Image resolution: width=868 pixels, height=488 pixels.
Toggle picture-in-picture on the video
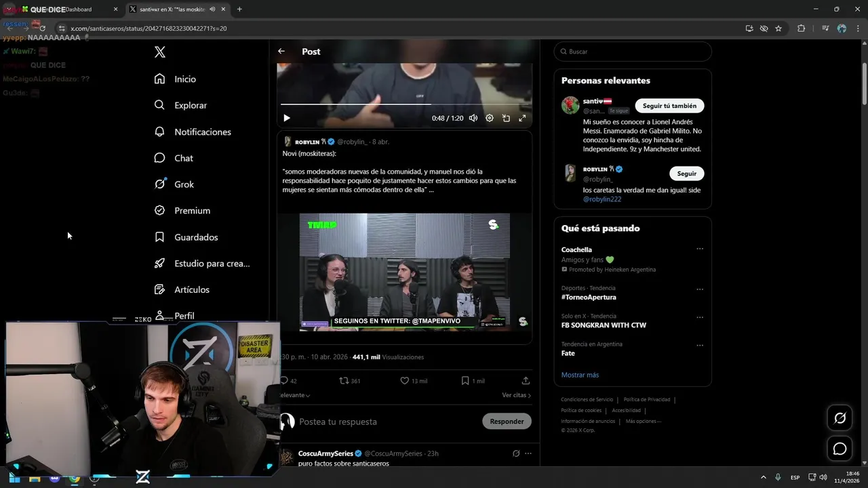click(506, 118)
